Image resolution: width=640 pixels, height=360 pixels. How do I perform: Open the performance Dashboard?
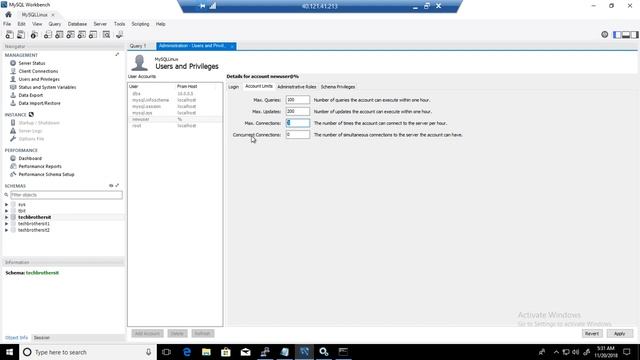pos(30,158)
